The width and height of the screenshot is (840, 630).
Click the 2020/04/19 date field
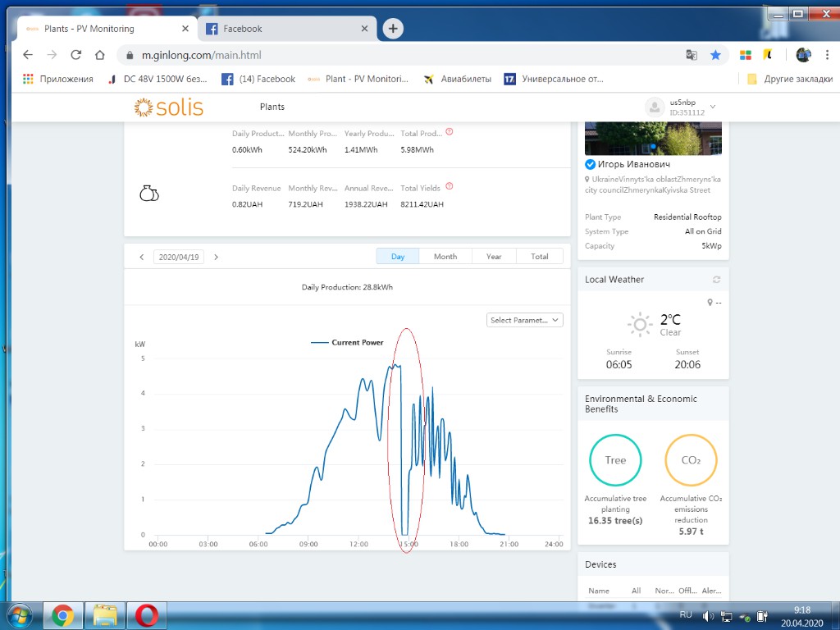pos(178,257)
